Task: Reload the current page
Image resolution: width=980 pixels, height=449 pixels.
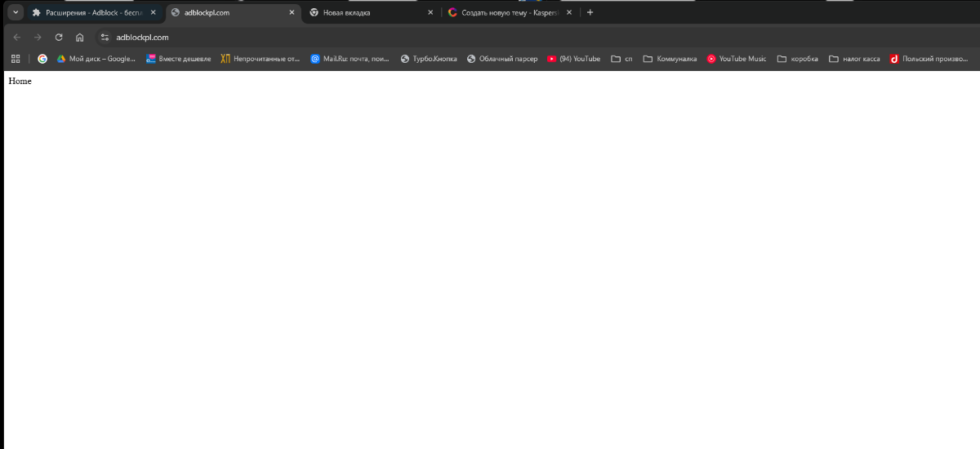Action: pos(59,37)
